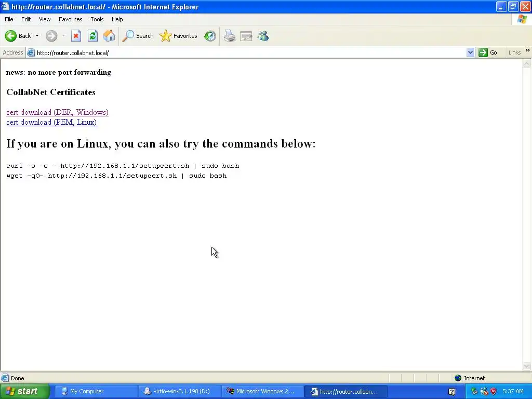The width and height of the screenshot is (532, 399).
Task: Switch to virtio-win-0.1.190 (D:) taskbar window
Action: [179, 391]
